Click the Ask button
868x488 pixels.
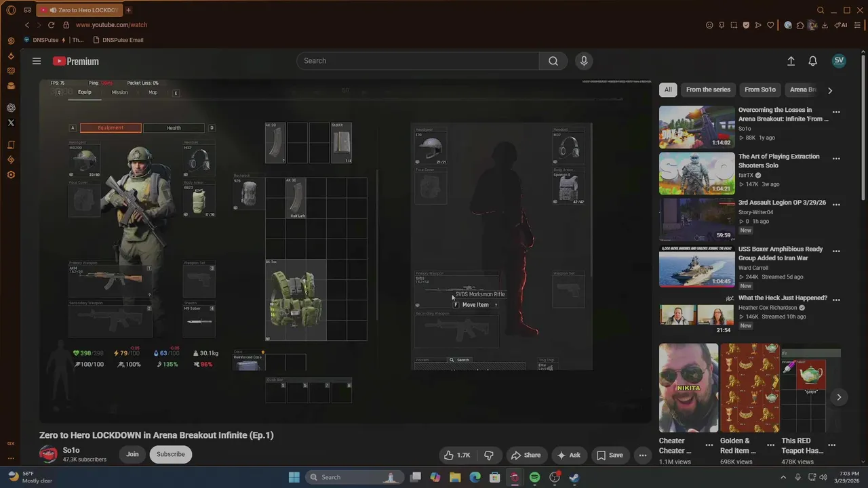pos(568,455)
